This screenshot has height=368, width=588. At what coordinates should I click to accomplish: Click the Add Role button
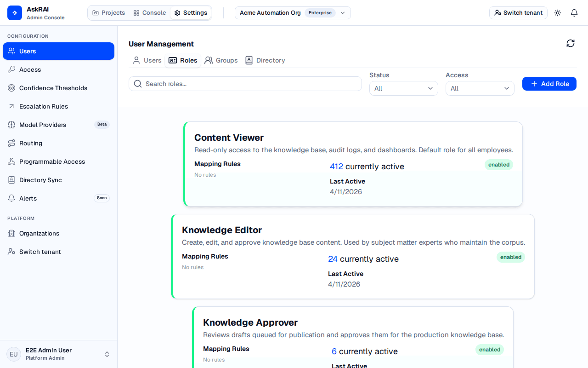pos(549,84)
